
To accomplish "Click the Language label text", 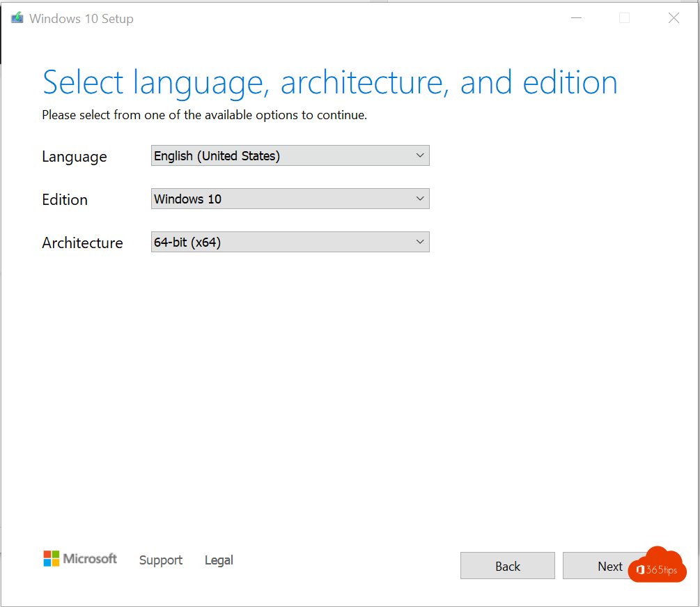I will pyautogui.click(x=75, y=157).
